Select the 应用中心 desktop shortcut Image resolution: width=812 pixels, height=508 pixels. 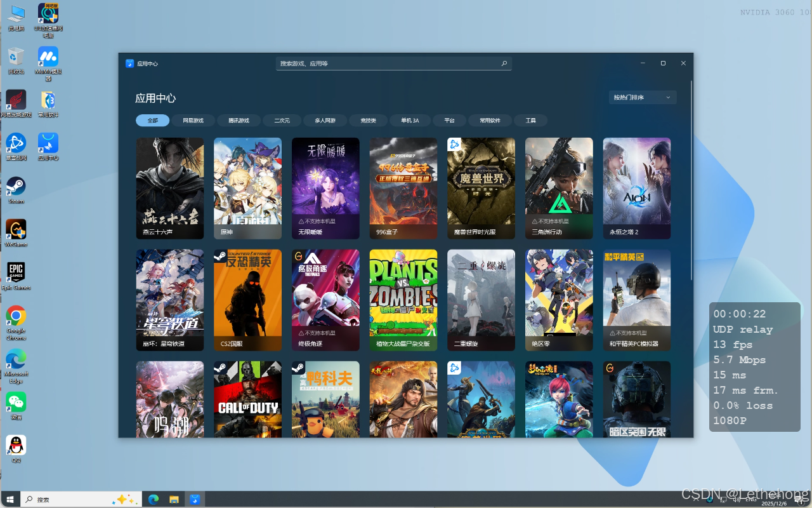point(48,147)
